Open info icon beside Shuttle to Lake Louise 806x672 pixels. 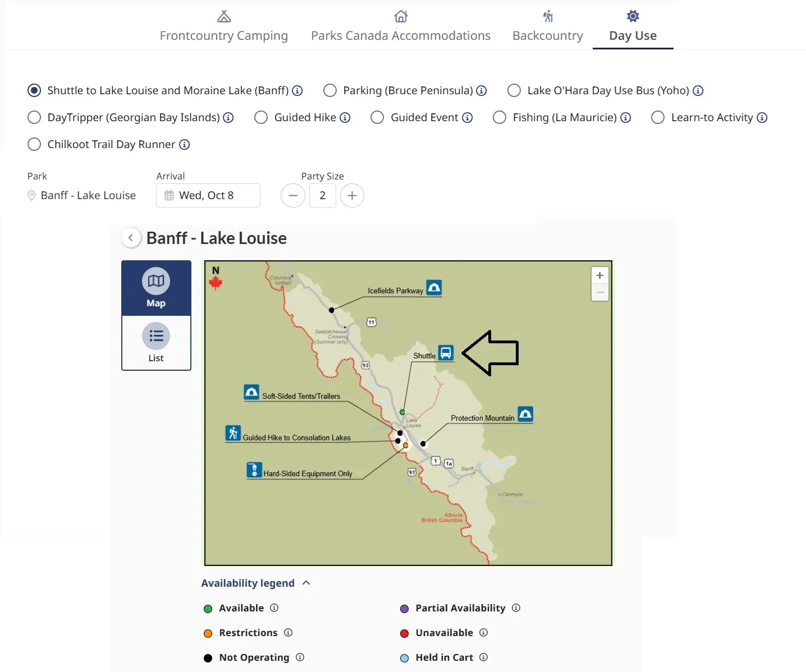click(298, 90)
